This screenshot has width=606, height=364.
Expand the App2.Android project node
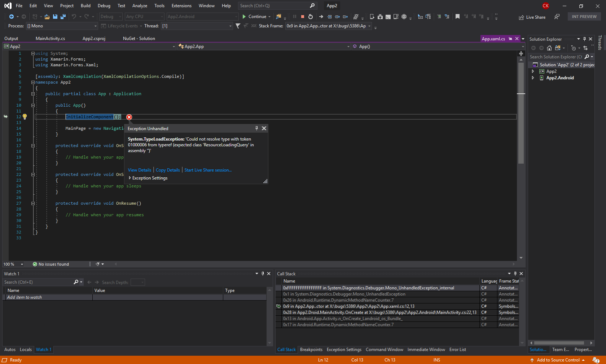tap(533, 78)
